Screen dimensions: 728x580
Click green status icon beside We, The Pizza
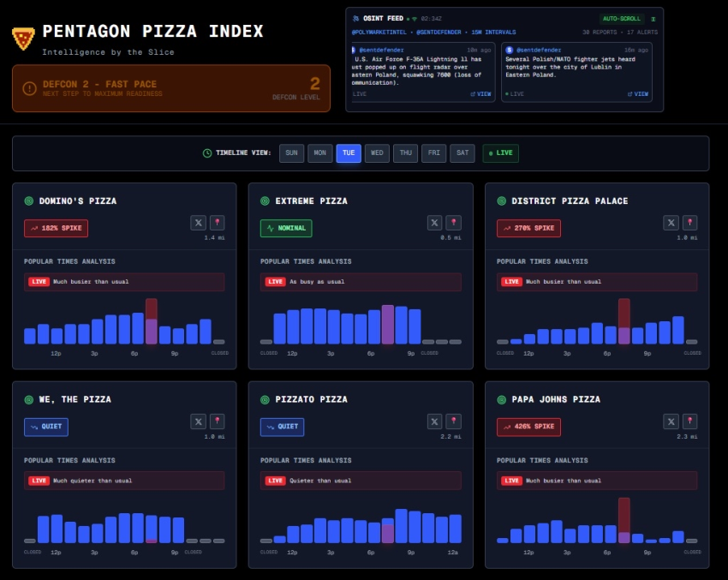tap(29, 400)
